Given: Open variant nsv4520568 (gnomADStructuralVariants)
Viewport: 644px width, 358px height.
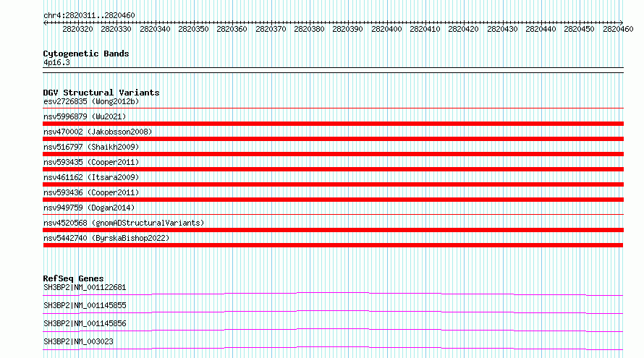Looking at the screenshot, I should pos(124,223).
